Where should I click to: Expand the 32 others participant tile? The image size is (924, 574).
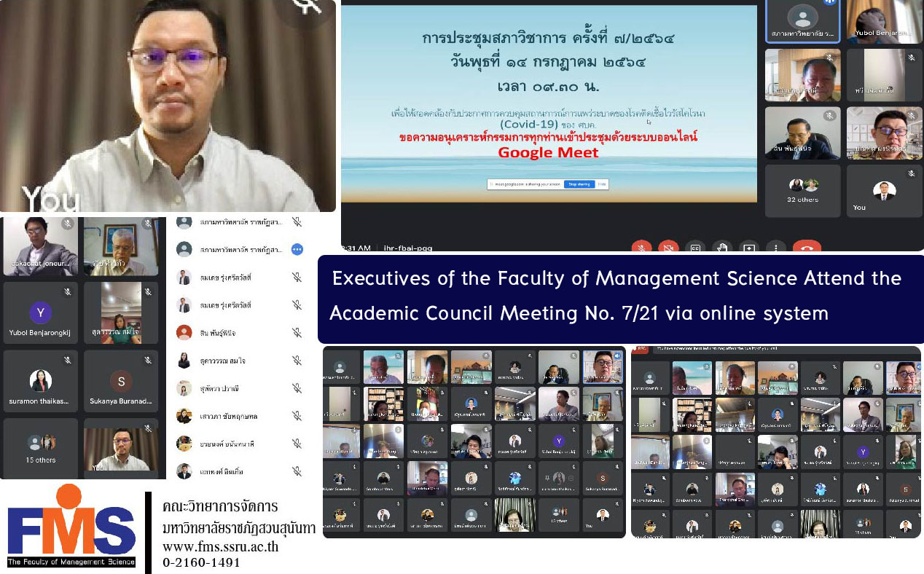[802, 191]
